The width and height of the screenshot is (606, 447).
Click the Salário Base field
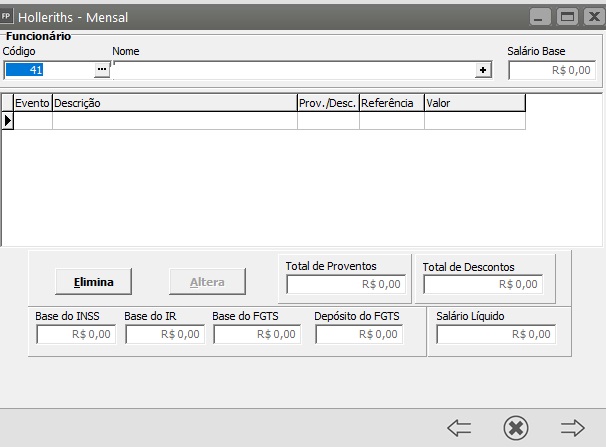coord(552,71)
